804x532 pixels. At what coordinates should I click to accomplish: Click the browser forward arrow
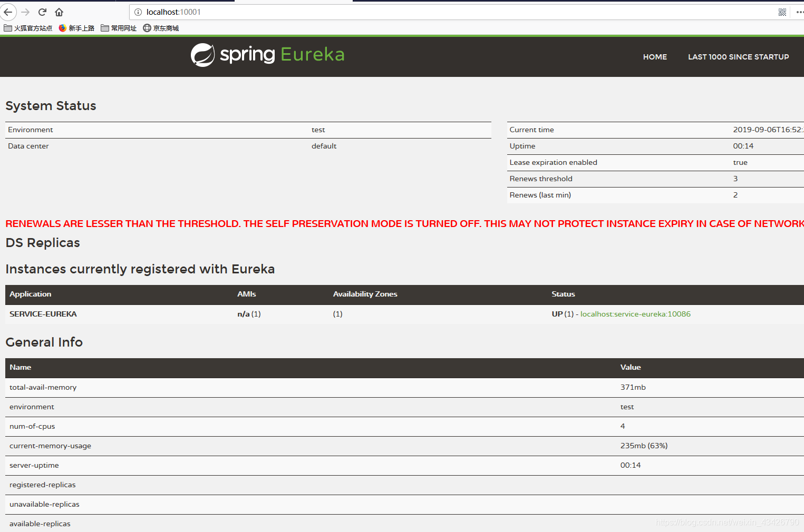[x=25, y=12]
